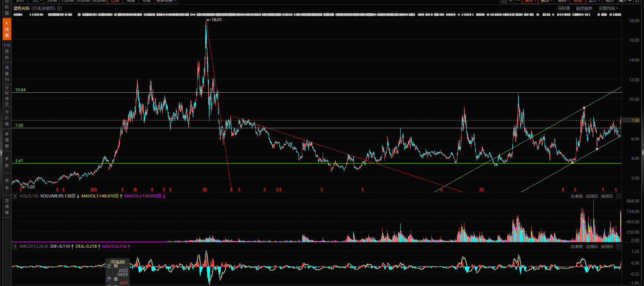This screenshot has width=644, height=286.
Task: Click 加指标 in the MACD panel
Action: click(592, 247)
